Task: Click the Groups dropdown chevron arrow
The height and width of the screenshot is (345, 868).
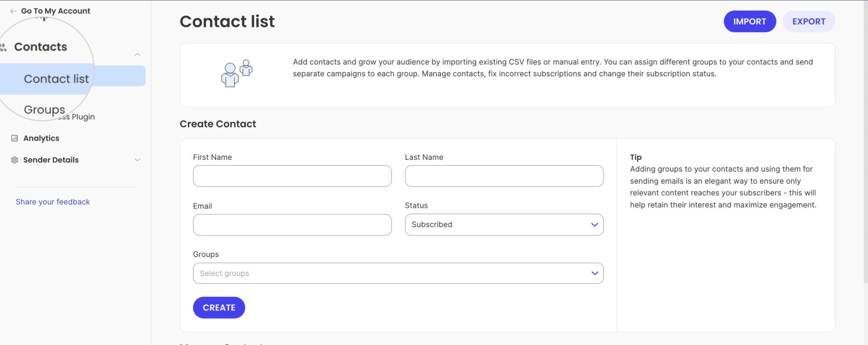Action: coord(594,273)
